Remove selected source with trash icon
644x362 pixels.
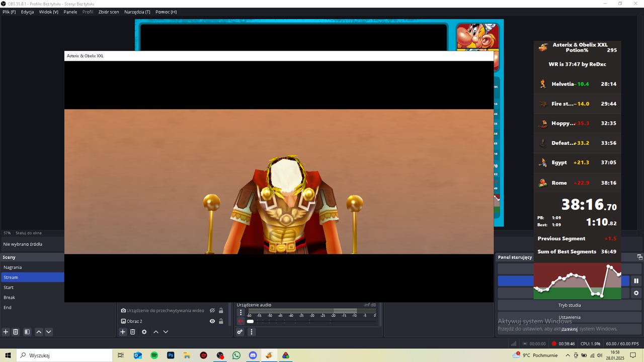[x=133, y=332]
